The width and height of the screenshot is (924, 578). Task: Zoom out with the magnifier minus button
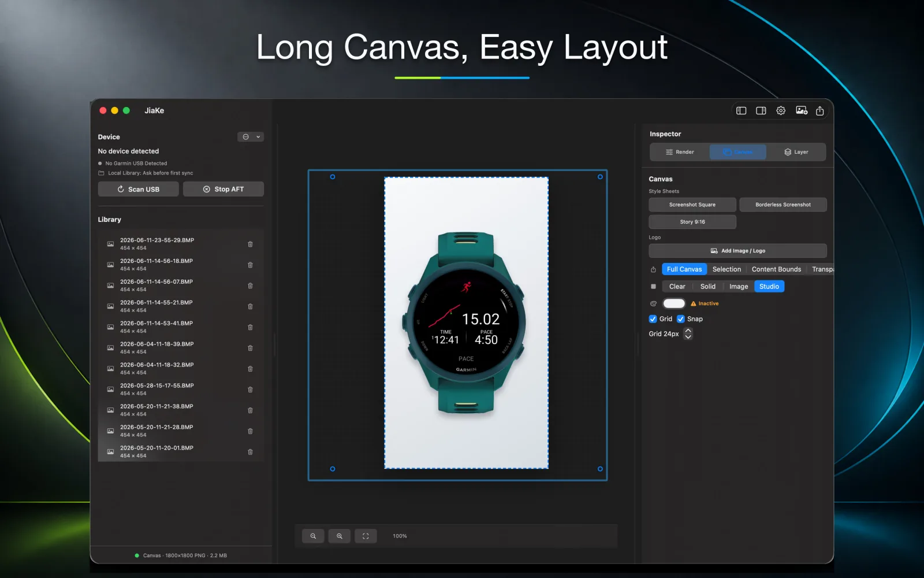pyautogui.click(x=313, y=536)
